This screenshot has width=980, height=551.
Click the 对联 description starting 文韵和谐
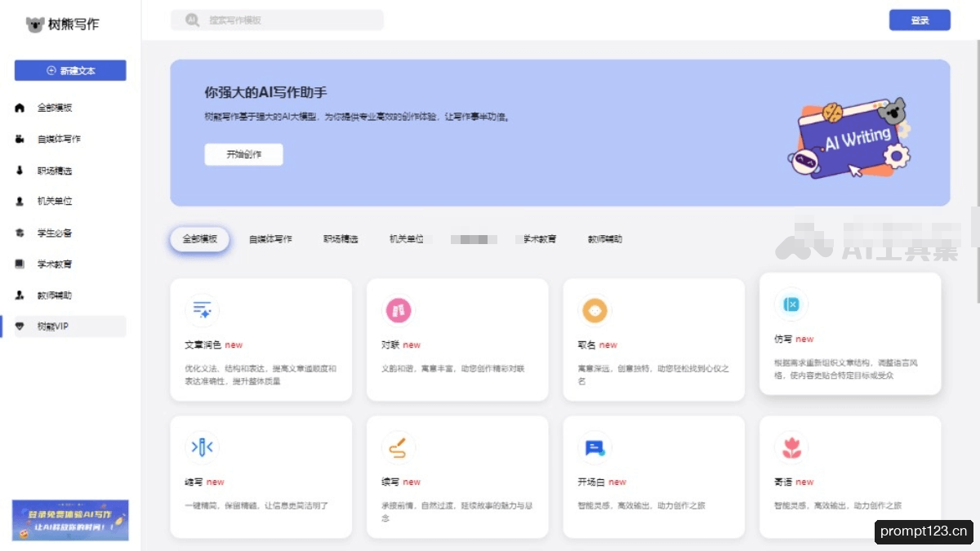[x=453, y=369]
